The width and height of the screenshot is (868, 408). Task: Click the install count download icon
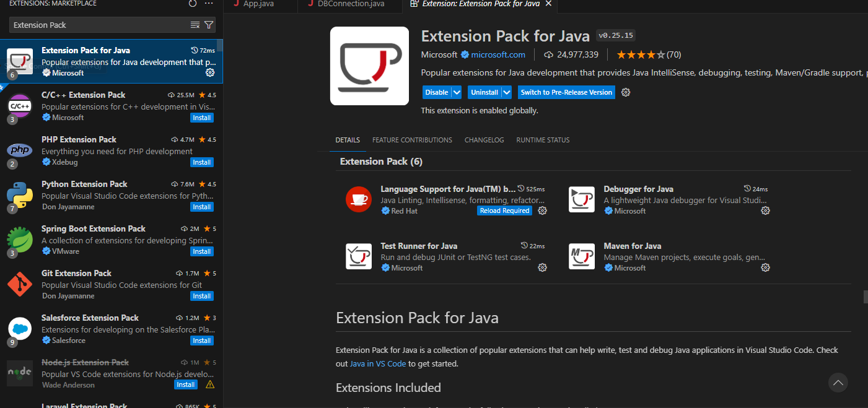point(548,54)
